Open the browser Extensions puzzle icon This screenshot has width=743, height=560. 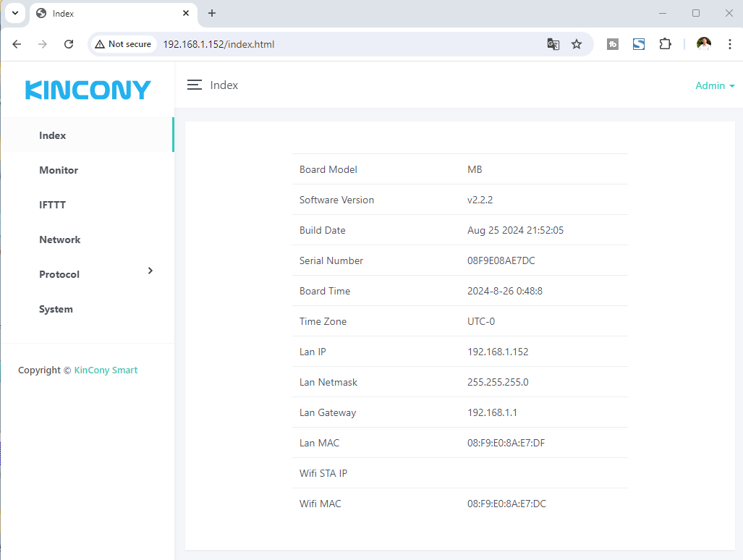click(665, 44)
